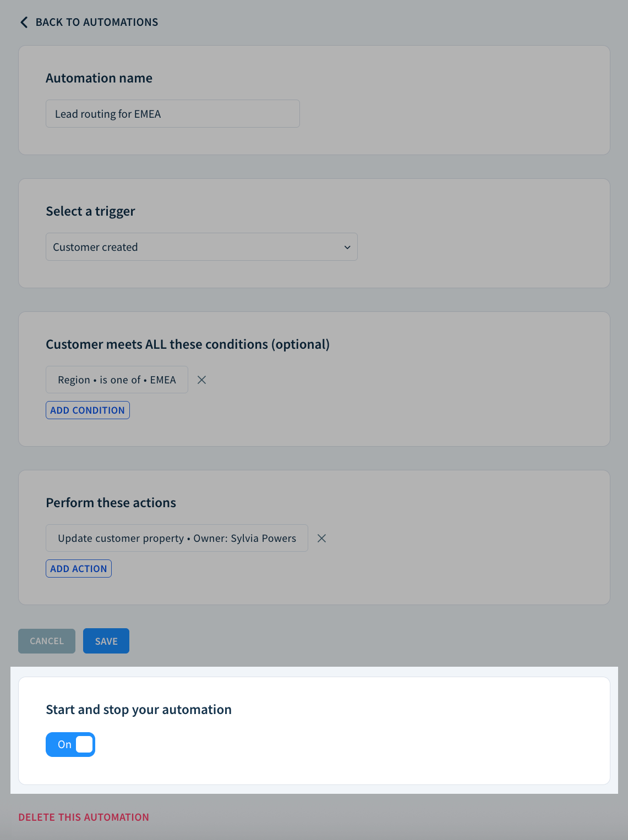Click the Perform these actions heading

pos(111,502)
